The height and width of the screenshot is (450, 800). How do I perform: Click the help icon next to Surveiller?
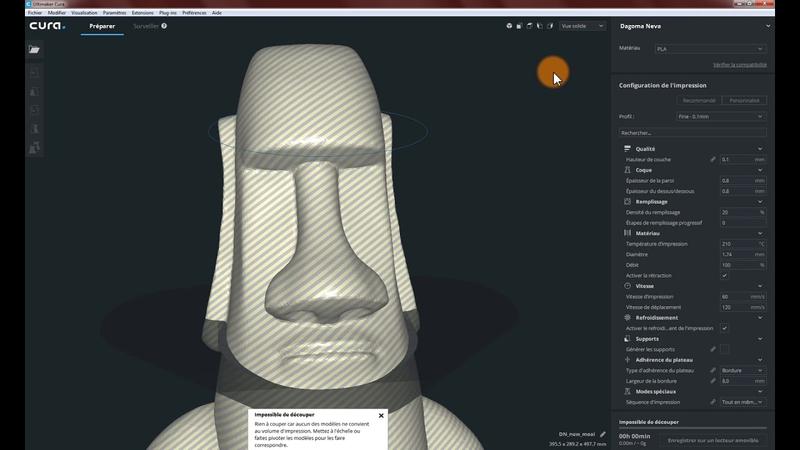164,26
